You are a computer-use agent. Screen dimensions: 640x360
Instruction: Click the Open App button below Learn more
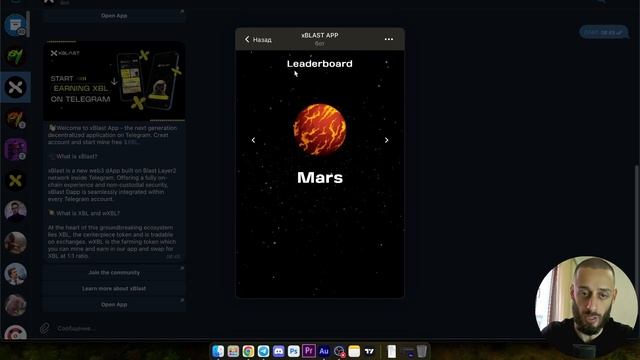coord(114,304)
